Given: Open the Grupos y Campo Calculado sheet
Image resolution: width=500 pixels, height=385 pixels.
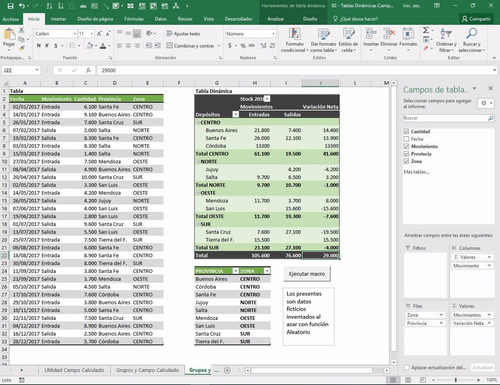Looking at the screenshot, I should (147, 370).
